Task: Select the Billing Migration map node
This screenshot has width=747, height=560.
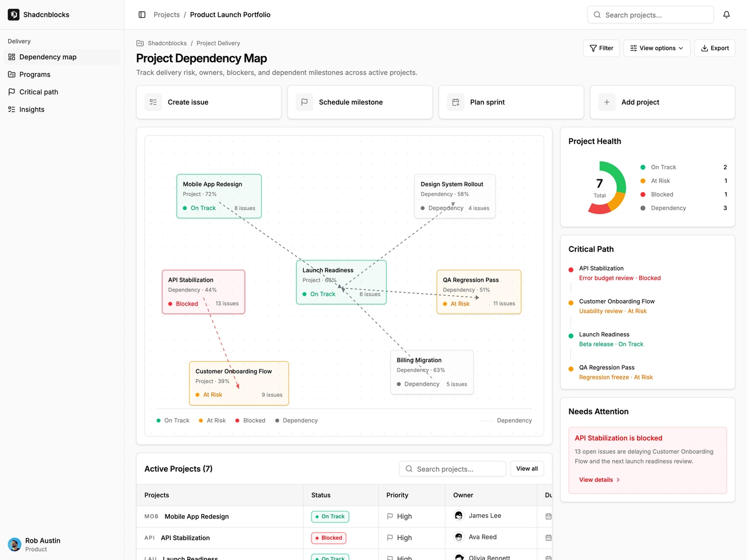Action: point(432,372)
